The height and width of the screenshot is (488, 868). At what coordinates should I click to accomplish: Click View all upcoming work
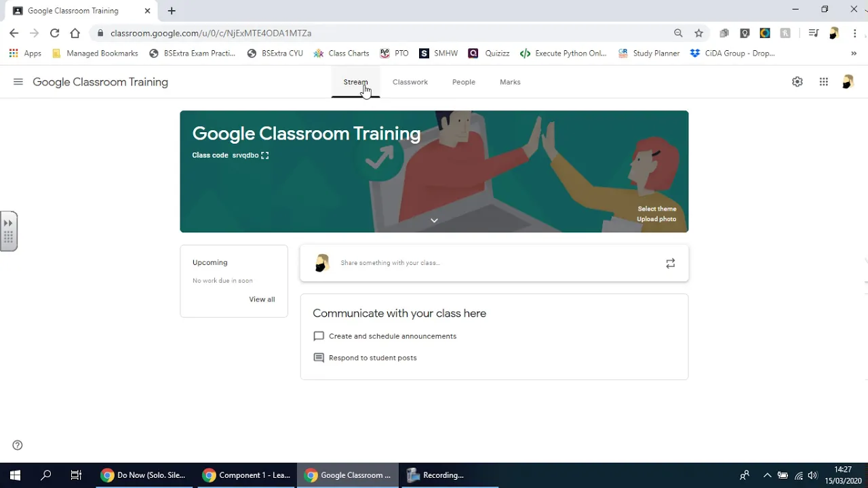[262, 300]
